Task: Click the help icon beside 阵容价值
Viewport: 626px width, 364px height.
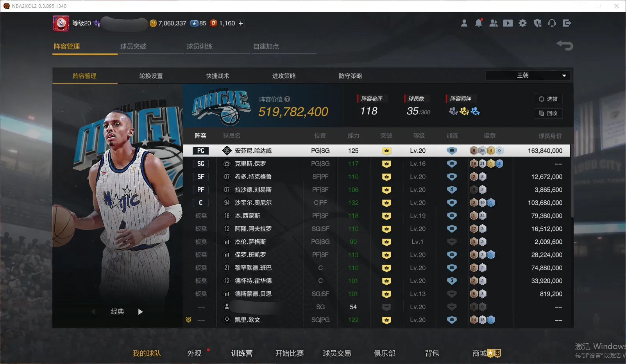Action: (x=287, y=99)
